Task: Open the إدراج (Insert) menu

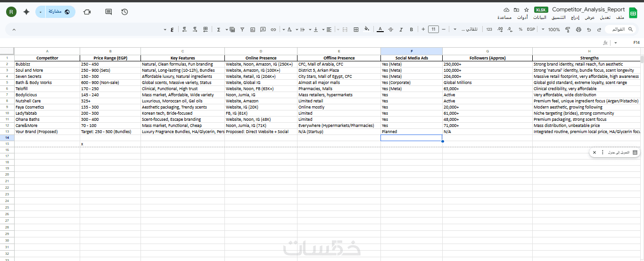Action: (x=575, y=17)
